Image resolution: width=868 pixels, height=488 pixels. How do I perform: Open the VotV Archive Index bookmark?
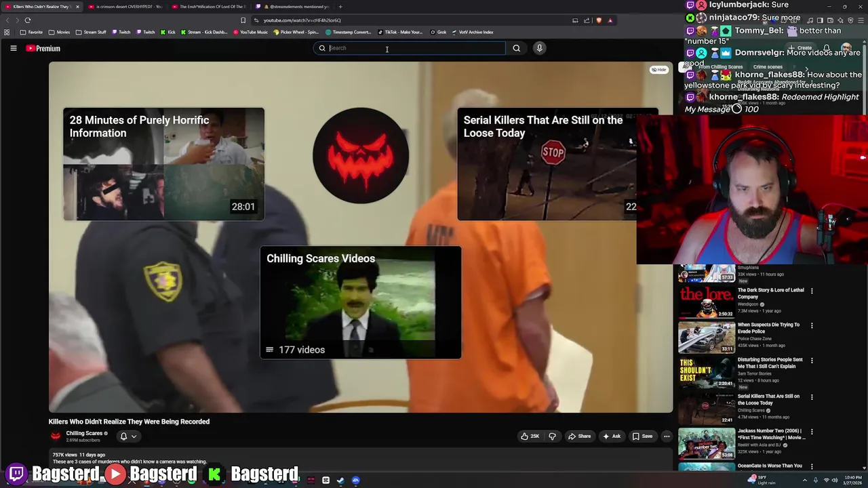[472, 32]
